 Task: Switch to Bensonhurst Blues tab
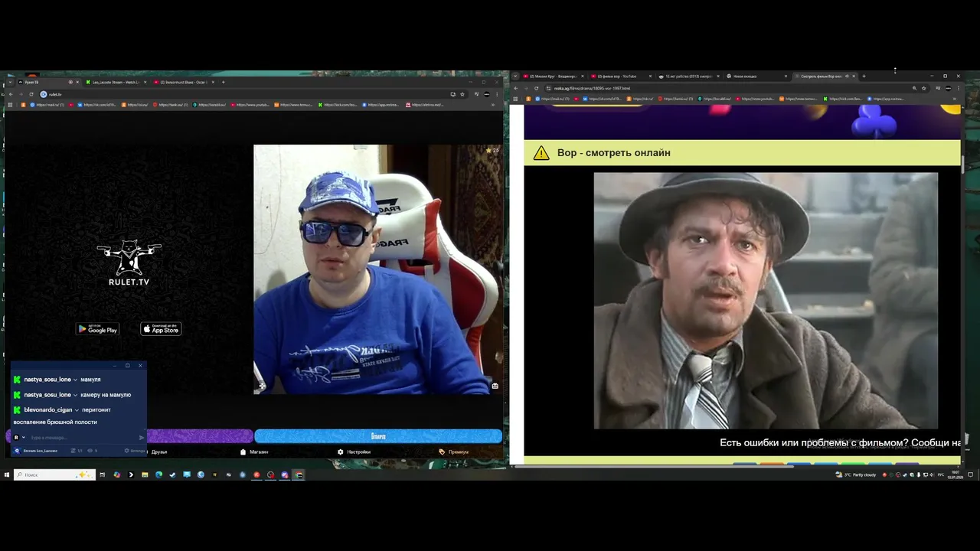(x=184, y=82)
